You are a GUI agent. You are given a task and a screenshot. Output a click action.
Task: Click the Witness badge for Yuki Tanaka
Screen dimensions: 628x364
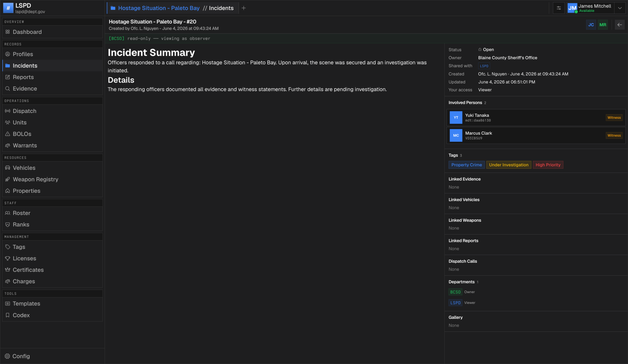point(614,118)
